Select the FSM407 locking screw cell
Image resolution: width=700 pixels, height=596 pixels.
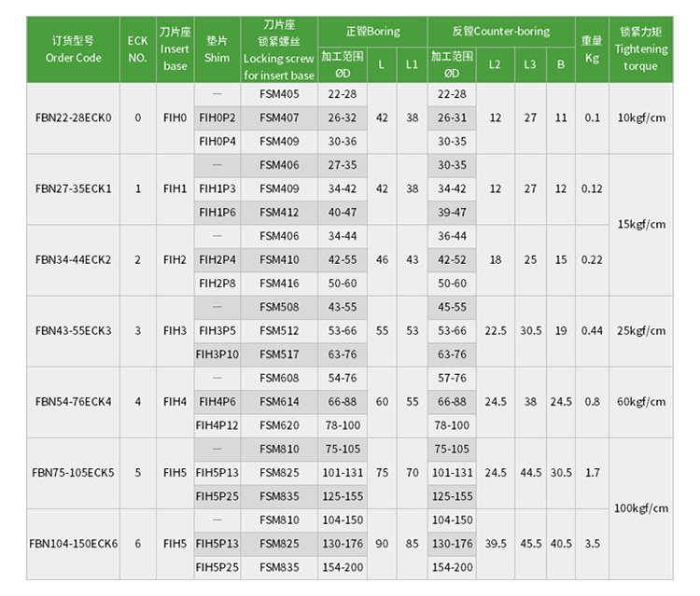[279, 118]
